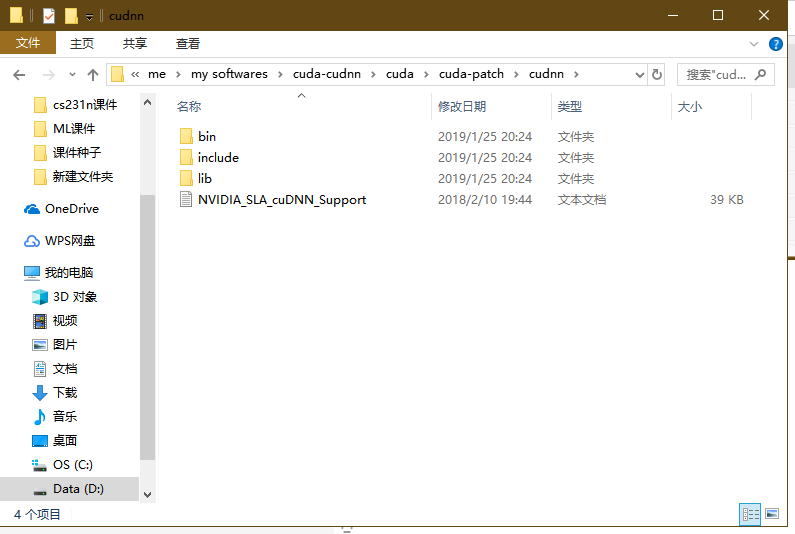This screenshot has width=795, height=534.
Task: Open 音乐 library in sidebar
Action: click(x=55, y=417)
